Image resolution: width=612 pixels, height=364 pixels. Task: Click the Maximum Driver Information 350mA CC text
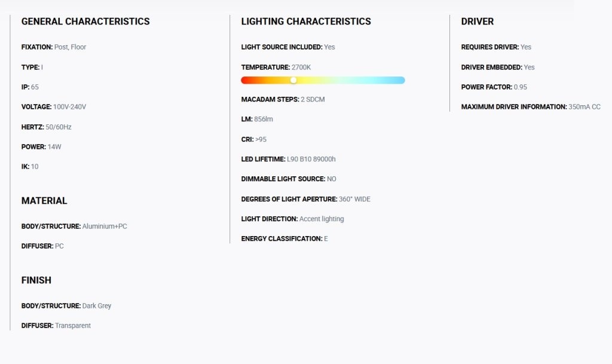[x=531, y=106]
